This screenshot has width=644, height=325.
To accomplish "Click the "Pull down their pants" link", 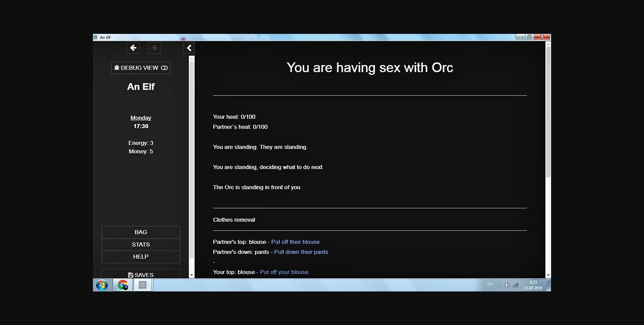I will (x=301, y=252).
